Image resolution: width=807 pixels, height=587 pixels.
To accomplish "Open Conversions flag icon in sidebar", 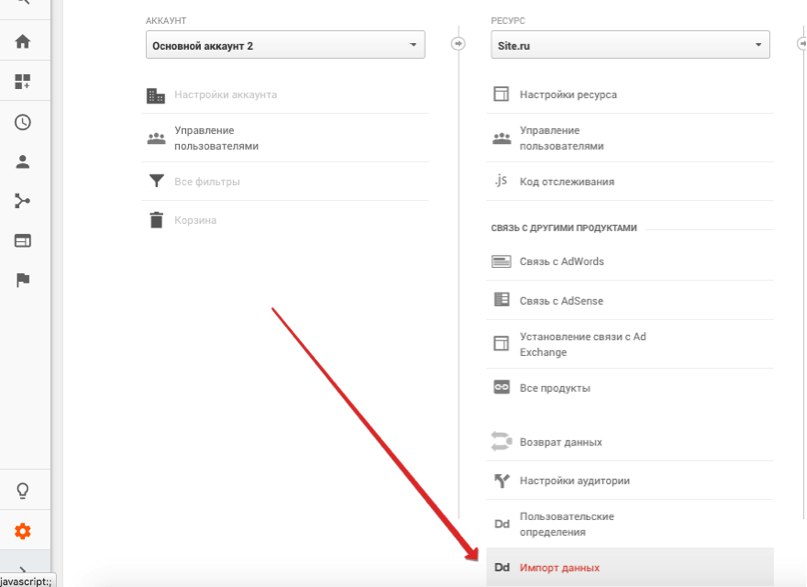I will tap(23, 280).
